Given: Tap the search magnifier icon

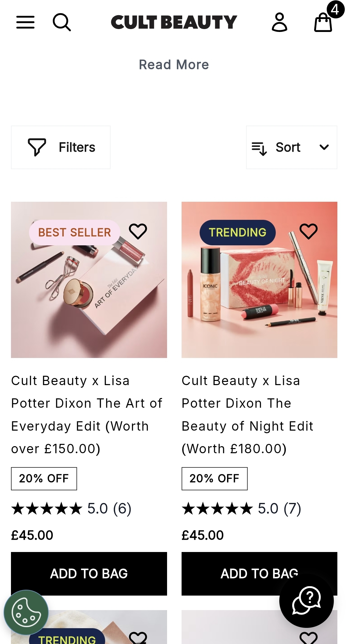Looking at the screenshot, I should click(x=61, y=22).
